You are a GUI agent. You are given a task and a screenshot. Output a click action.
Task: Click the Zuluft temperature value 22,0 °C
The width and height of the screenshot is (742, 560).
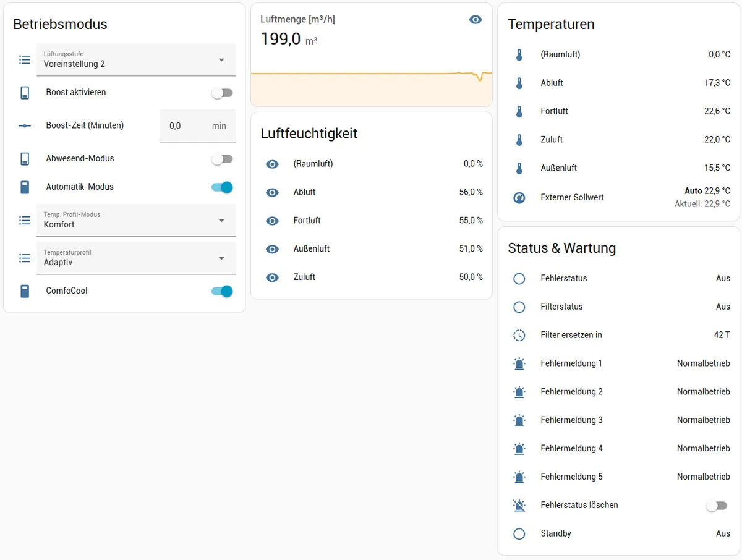pos(717,140)
